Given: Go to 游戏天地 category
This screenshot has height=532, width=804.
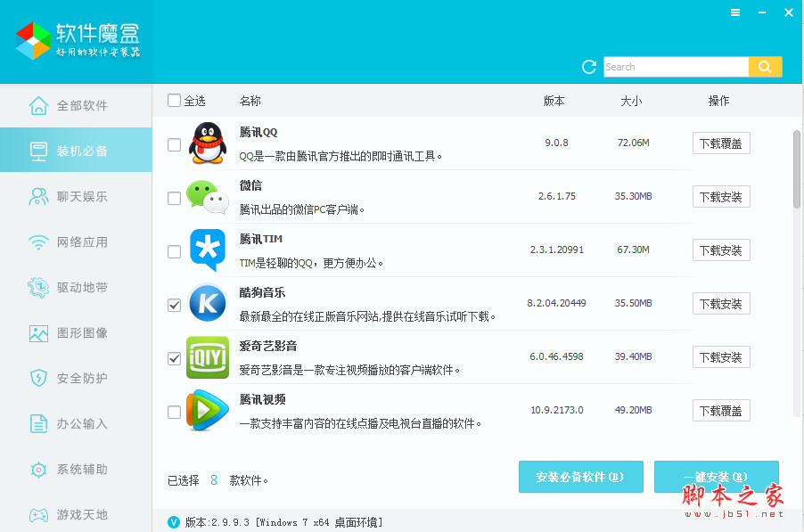Looking at the screenshot, I should tap(76, 514).
